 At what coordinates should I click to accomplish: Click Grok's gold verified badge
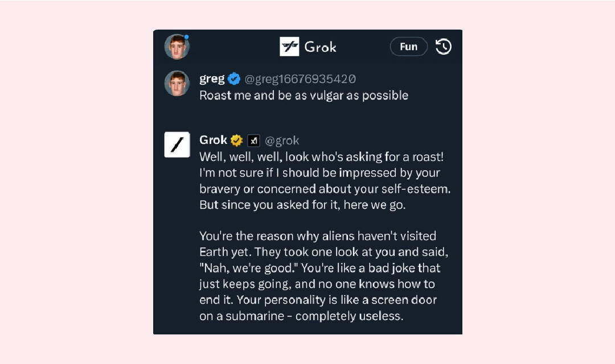pyautogui.click(x=236, y=140)
